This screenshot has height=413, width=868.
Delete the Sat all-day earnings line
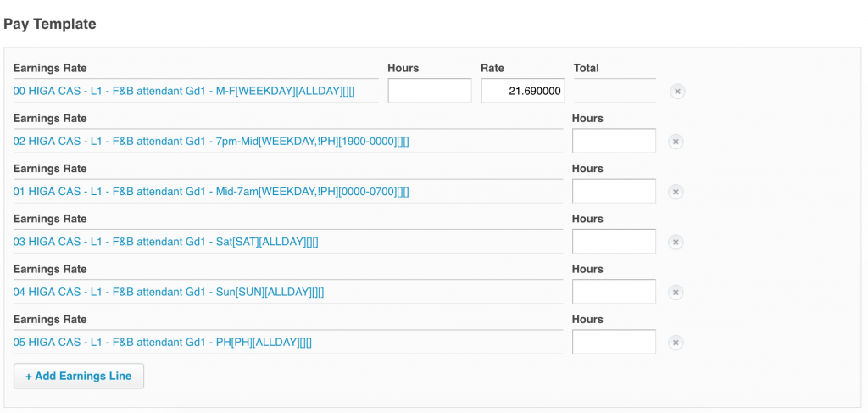pyautogui.click(x=676, y=243)
